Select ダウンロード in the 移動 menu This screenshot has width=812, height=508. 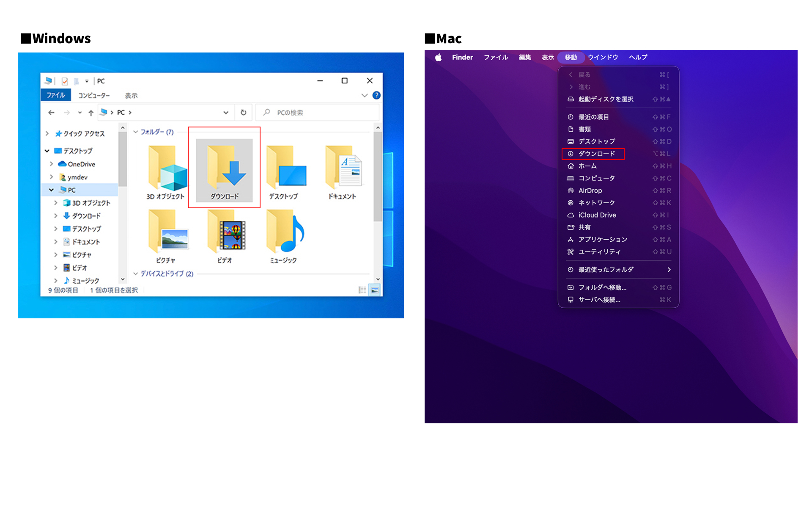596,154
